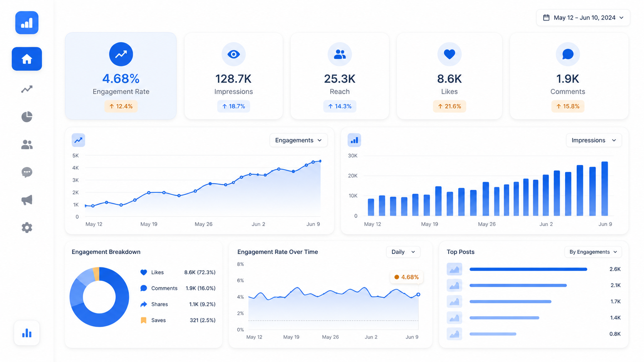
Task: Open the post thumbnail with 1.4K engagements
Action: (x=454, y=318)
